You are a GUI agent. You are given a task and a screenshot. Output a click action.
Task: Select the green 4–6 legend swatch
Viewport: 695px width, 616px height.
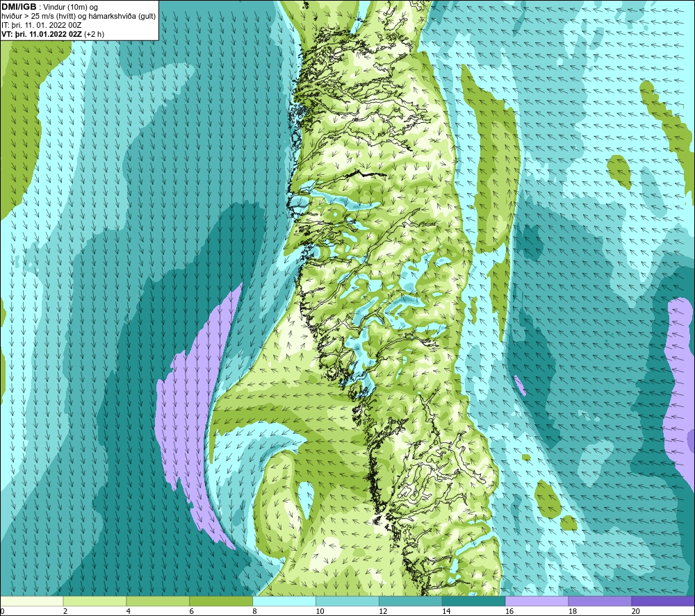coord(158,601)
